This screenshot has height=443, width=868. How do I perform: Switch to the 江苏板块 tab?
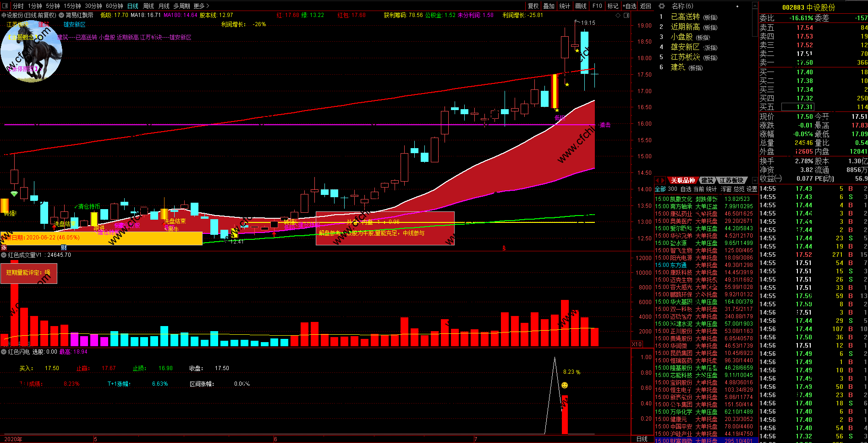[731, 180]
